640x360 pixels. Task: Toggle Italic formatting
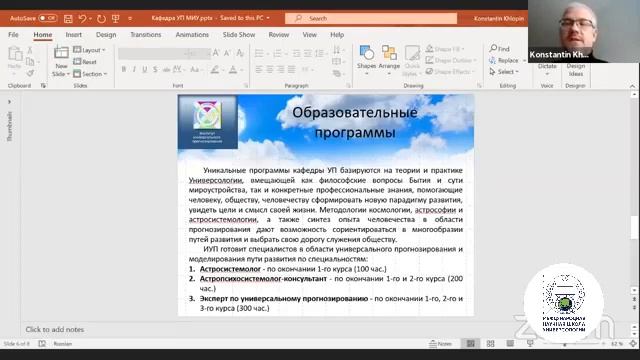(134, 70)
